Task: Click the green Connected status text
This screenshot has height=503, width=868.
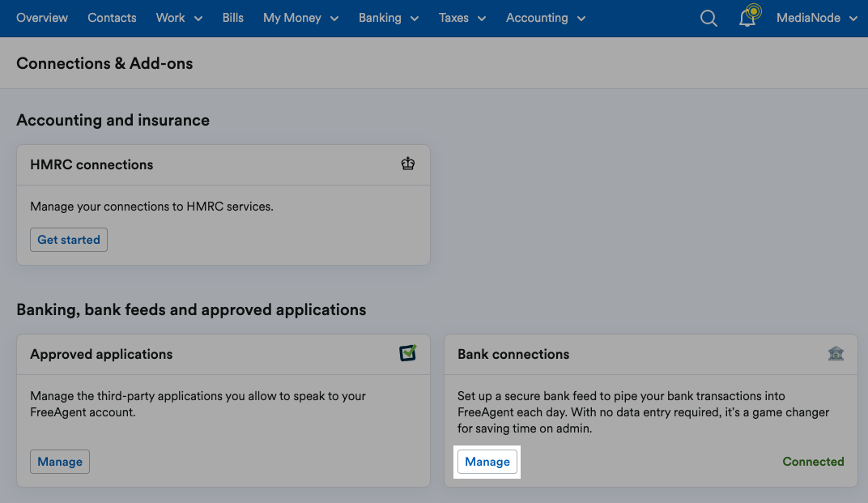Action: point(813,462)
